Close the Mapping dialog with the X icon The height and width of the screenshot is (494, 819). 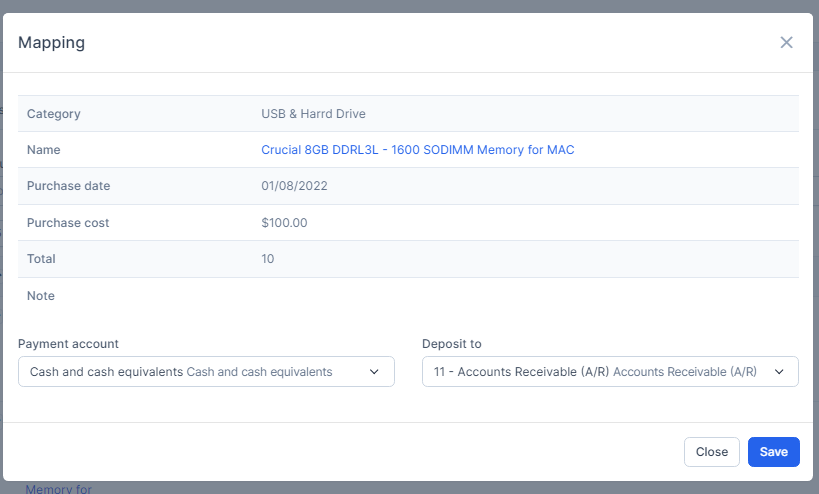click(786, 42)
